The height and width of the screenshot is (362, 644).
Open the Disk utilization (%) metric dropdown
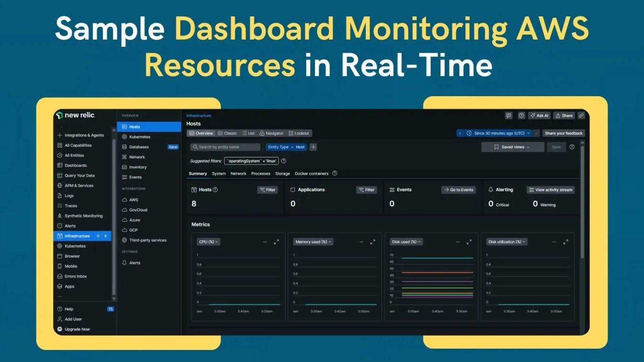pyautogui.click(x=507, y=242)
